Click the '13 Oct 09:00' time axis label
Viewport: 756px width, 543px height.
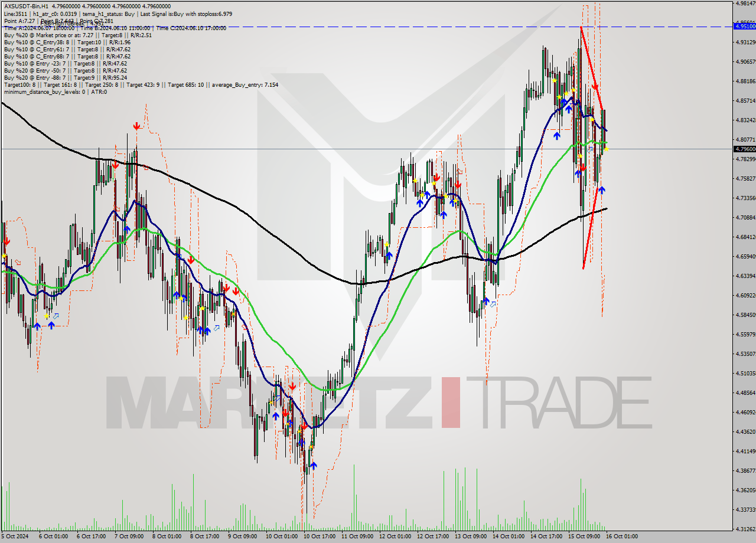coord(471,537)
